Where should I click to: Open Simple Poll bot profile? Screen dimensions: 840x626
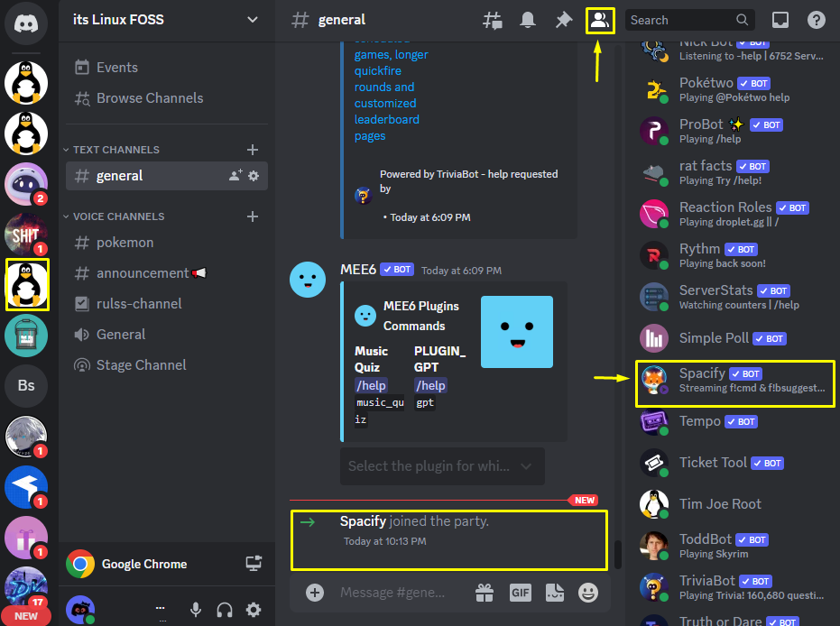733,338
